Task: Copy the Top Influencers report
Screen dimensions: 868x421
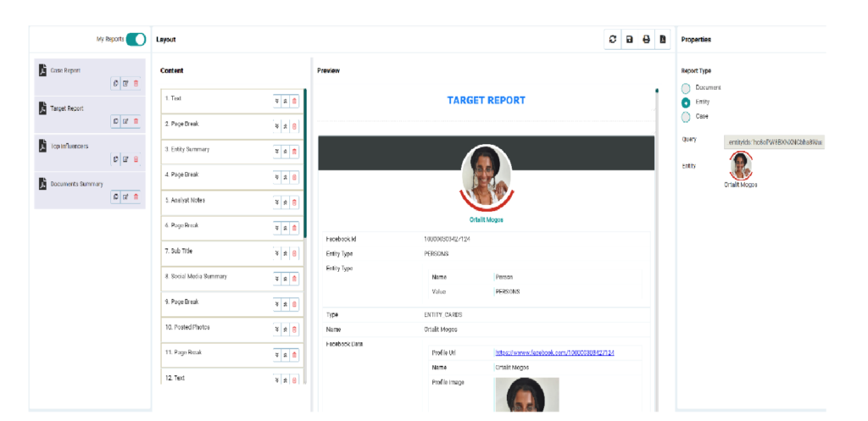Action: coord(115,159)
